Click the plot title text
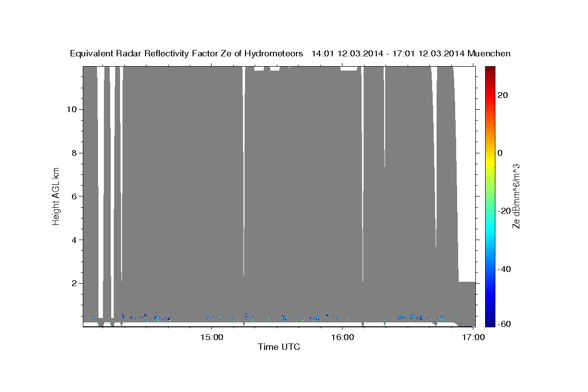 tap(291, 53)
